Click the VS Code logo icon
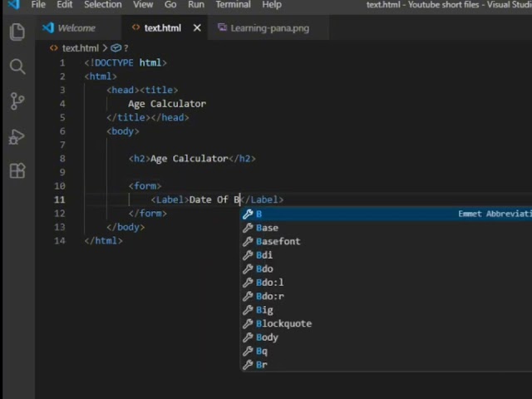532x399 pixels. (13, 4)
